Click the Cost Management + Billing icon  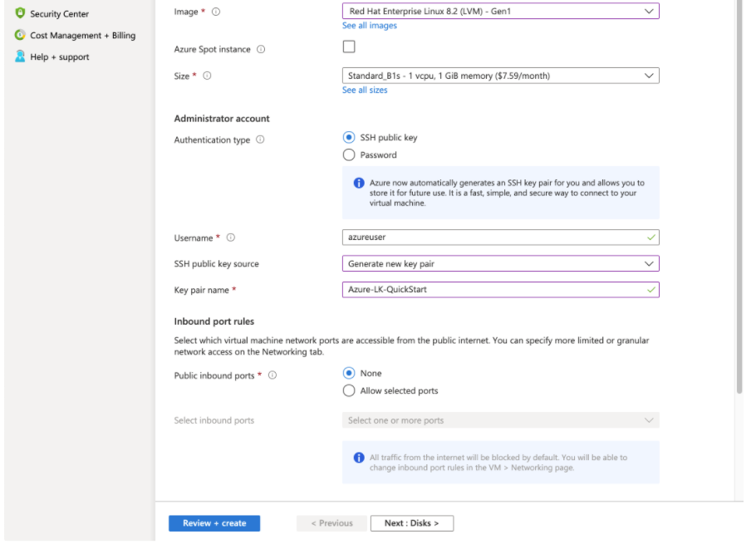point(20,35)
